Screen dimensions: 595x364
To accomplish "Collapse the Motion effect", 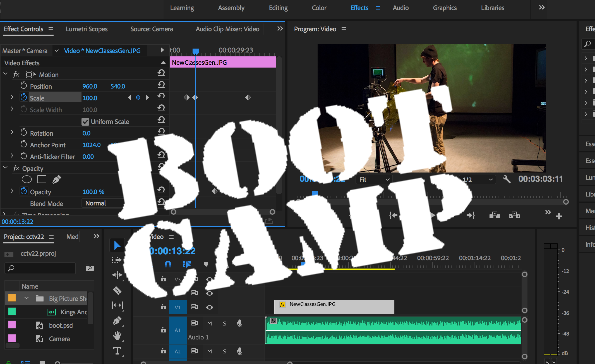I will point(5,74).
